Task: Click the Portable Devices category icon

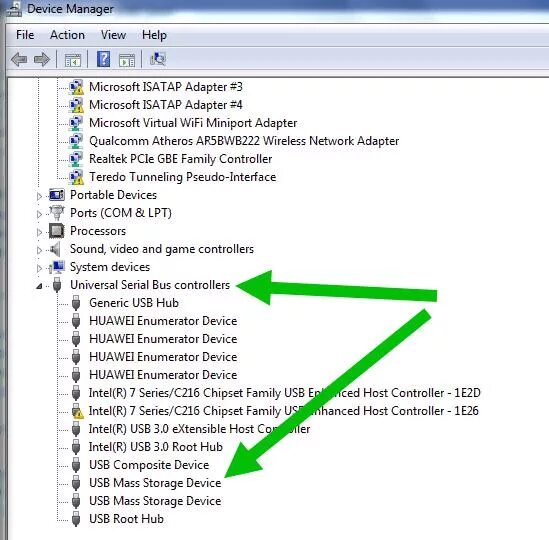Action: pyautogui.click(x=57, y=195)
